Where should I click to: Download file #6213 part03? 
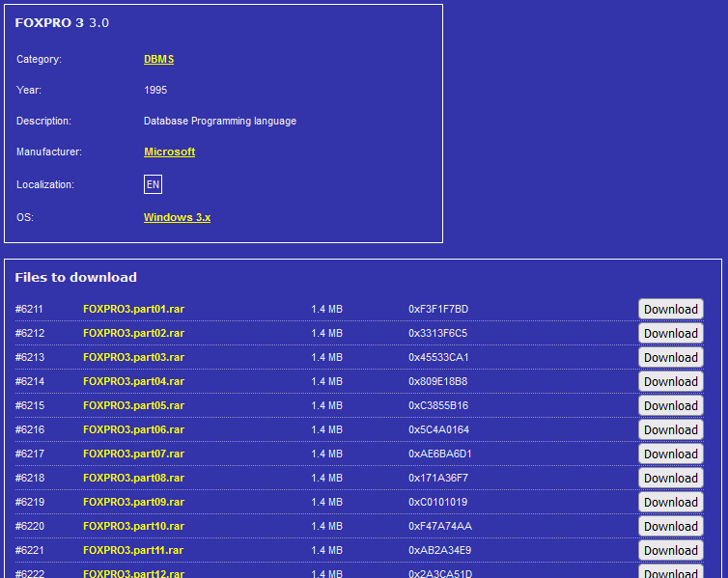coord(670,357)
